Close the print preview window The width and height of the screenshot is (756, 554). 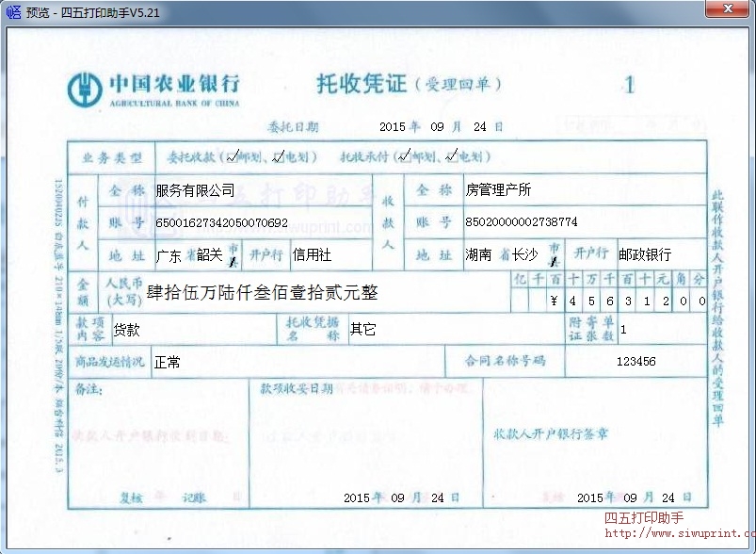click(x=728, y=9)
